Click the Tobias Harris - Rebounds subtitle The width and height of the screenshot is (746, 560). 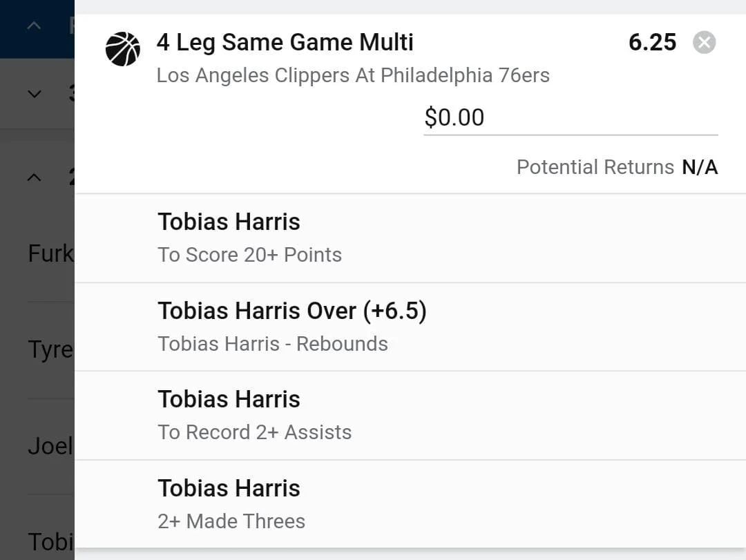(272, 344)
